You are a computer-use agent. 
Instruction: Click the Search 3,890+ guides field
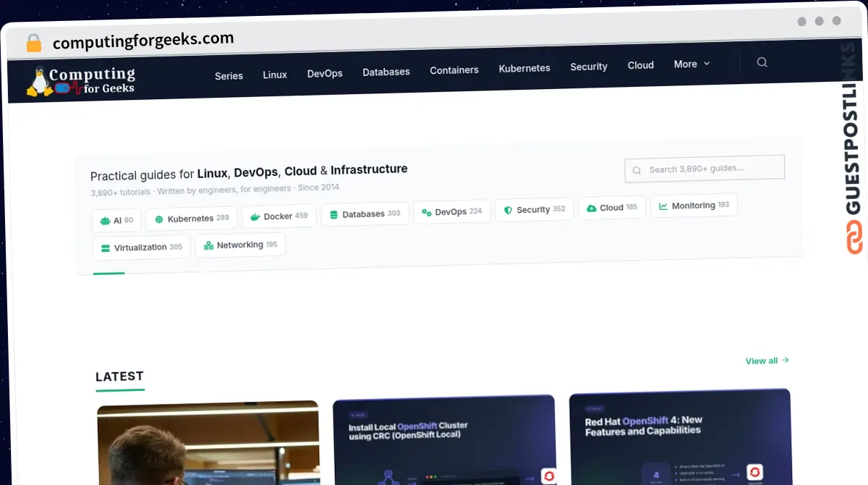[x=705, y=168]
